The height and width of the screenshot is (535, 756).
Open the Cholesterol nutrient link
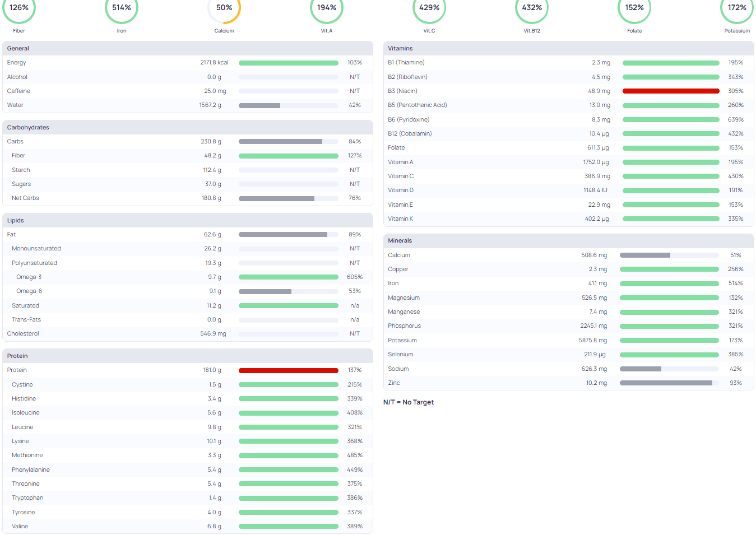(x=23, y=334)
